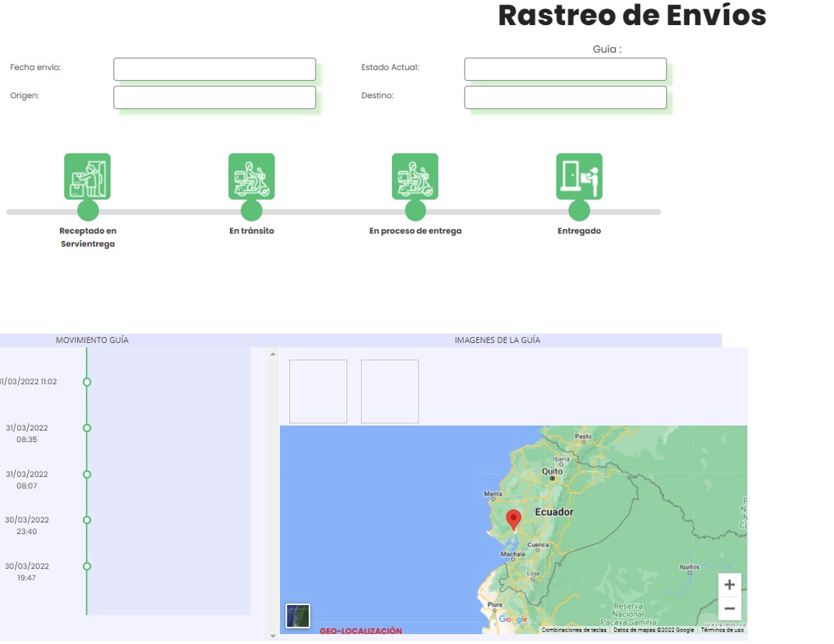
Task: Click the 31/03/2022 08:35 date text
Action: tap(27, 433)
